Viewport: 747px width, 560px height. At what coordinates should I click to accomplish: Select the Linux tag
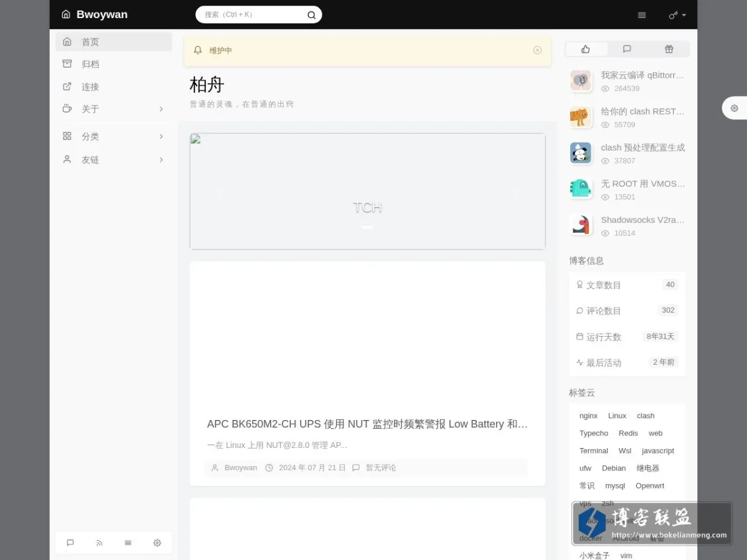coord(618,416)
